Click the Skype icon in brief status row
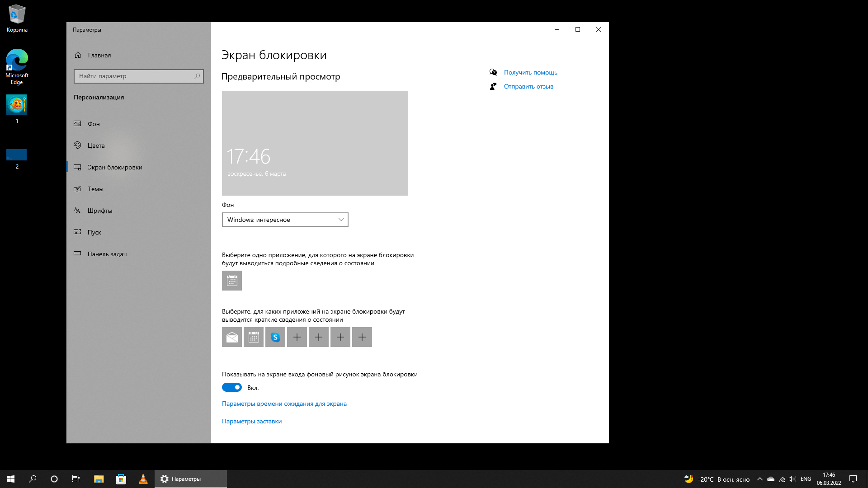This screenshot has width=868, height=488. pos(275,337)
